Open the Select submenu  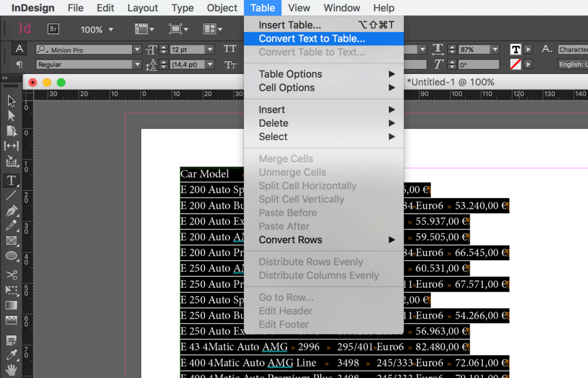click(x=324, y=137)
